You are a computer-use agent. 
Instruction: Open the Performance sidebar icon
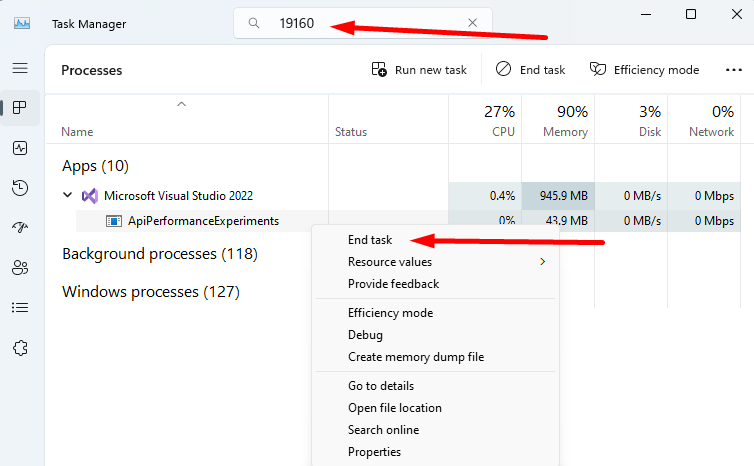20,148
